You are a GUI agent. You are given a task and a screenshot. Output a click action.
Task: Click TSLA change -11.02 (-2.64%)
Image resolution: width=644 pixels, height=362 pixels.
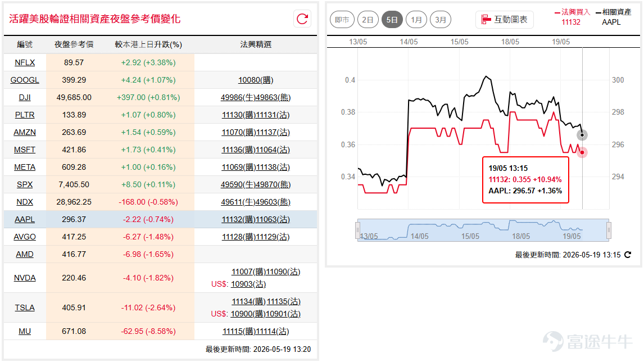[148, 308]
